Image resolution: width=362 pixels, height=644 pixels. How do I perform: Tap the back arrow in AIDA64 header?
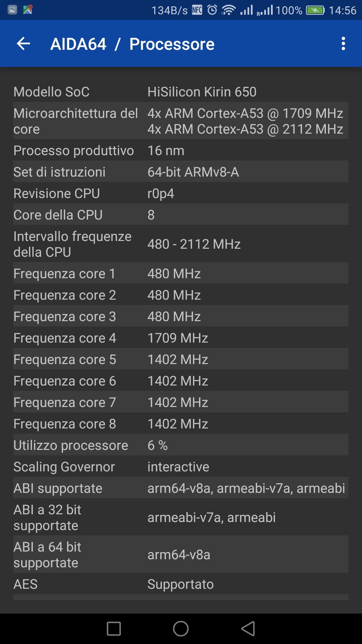[24, 44]
